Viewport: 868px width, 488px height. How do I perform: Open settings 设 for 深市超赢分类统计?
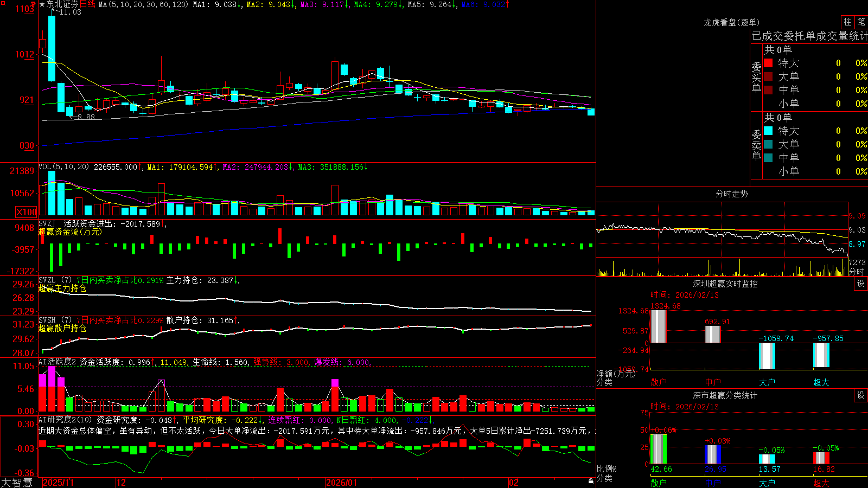[x=861, y=395]
